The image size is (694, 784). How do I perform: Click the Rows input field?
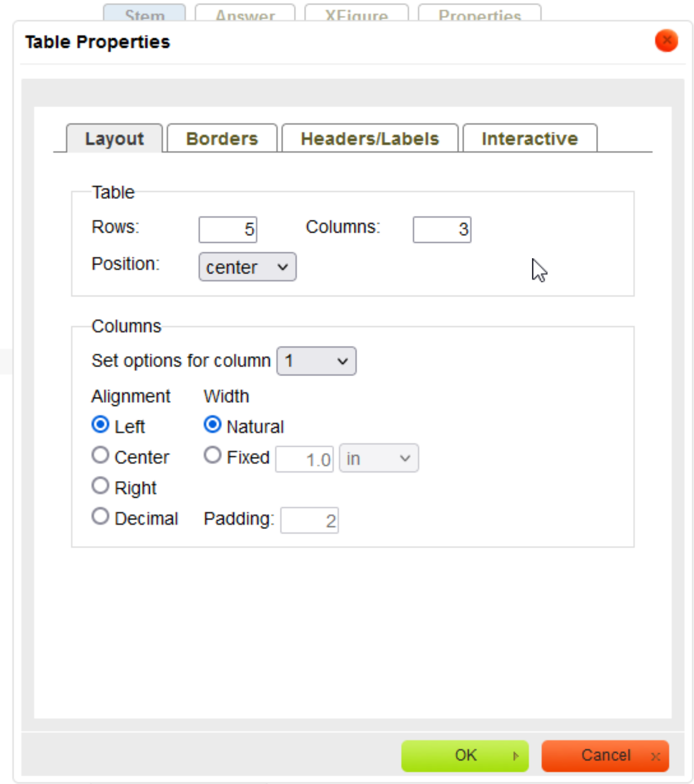pos(228,229)
